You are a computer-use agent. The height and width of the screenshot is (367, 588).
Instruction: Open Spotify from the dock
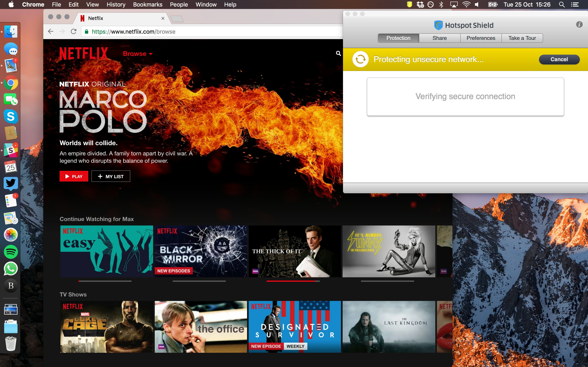pyautogui.click(x=11, y=252)
